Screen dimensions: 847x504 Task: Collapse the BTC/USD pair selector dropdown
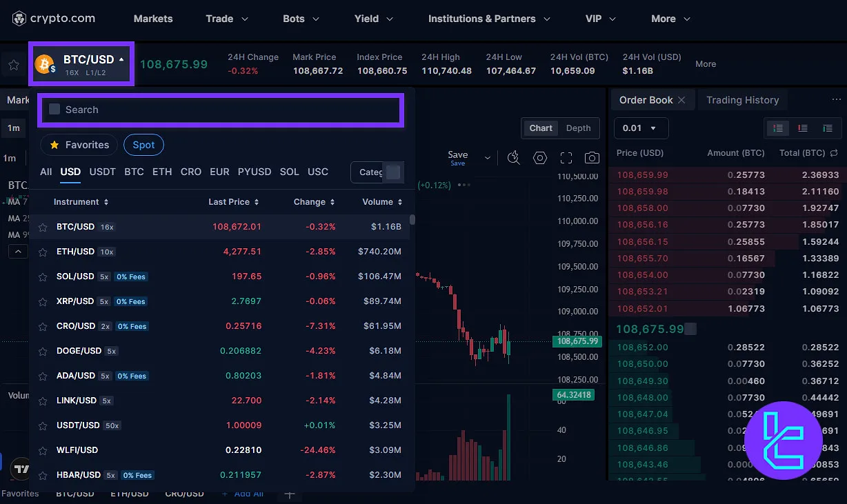pyautogui.click(x=121, y=59)
